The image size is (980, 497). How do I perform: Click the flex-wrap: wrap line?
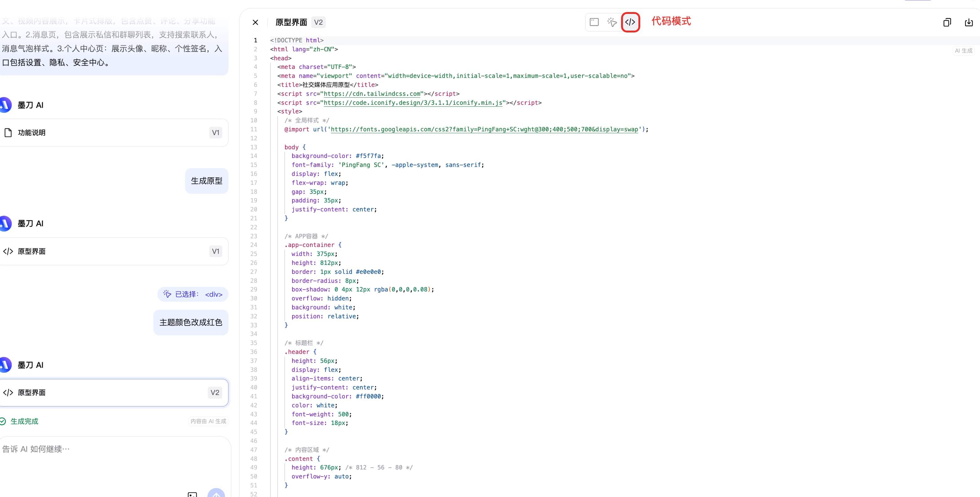coord(320,183)
